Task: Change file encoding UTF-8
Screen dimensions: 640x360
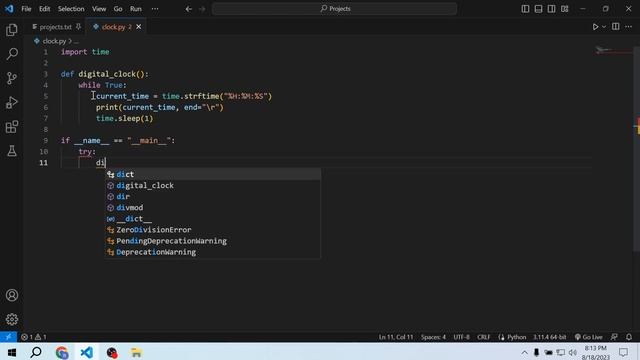Action: pyautogui.click(x=461, y=337)
